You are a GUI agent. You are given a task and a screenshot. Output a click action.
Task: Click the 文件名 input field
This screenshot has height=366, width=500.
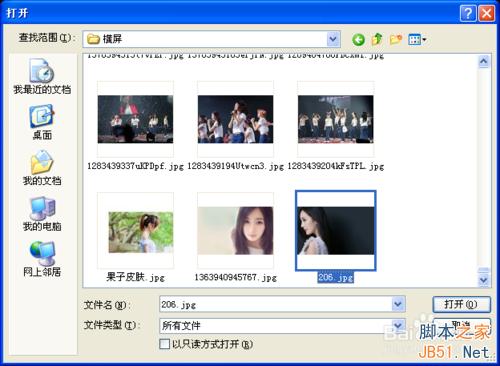point(276,304)
